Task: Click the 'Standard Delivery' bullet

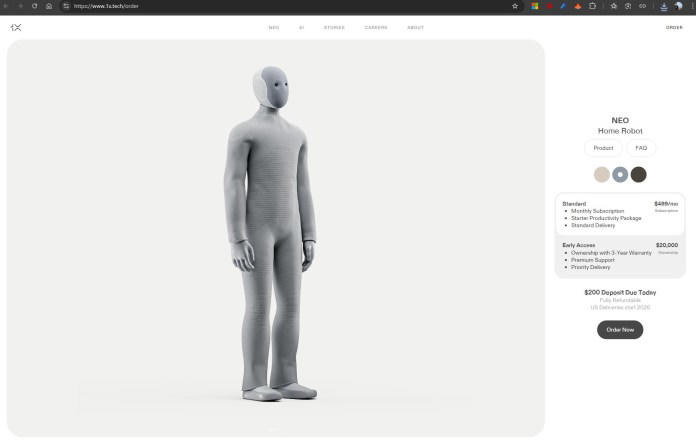Action: 593,225
